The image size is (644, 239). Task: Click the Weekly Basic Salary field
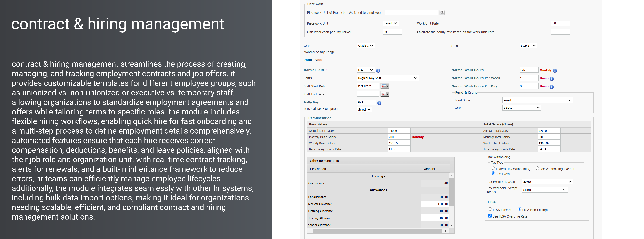point(399,143)
